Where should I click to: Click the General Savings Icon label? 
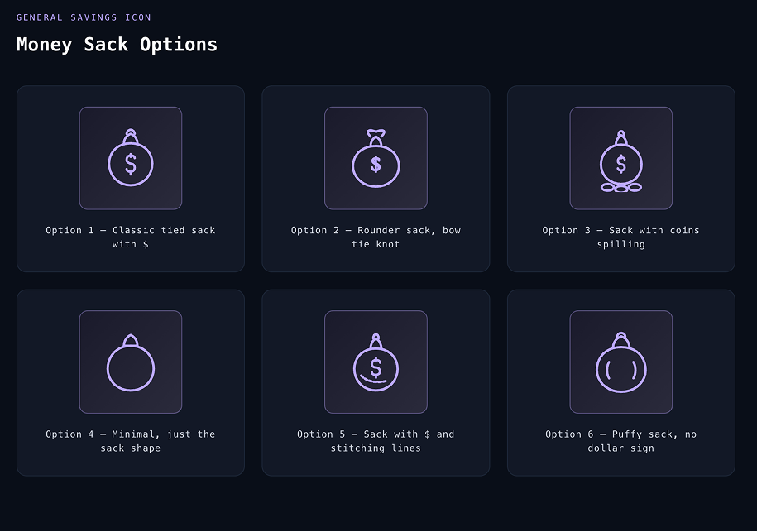(x=83, y=17)
